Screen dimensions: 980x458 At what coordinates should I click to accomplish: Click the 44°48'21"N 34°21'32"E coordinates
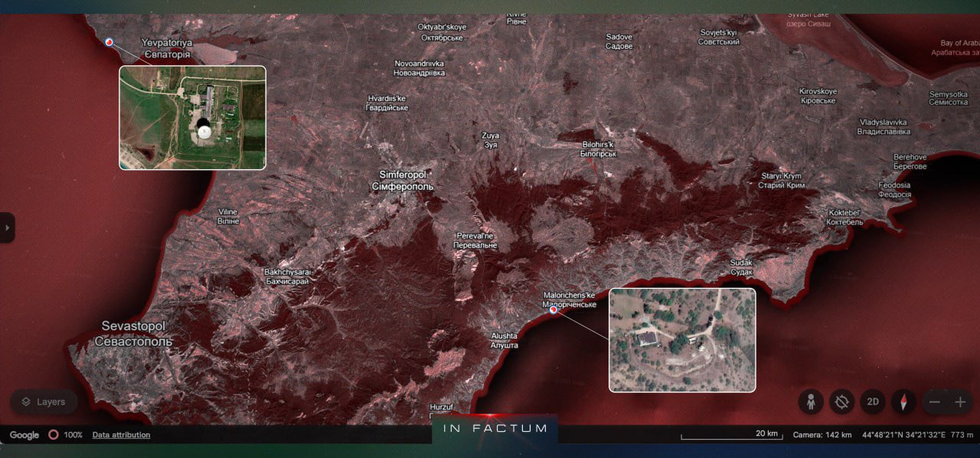(x=903, y=435)
